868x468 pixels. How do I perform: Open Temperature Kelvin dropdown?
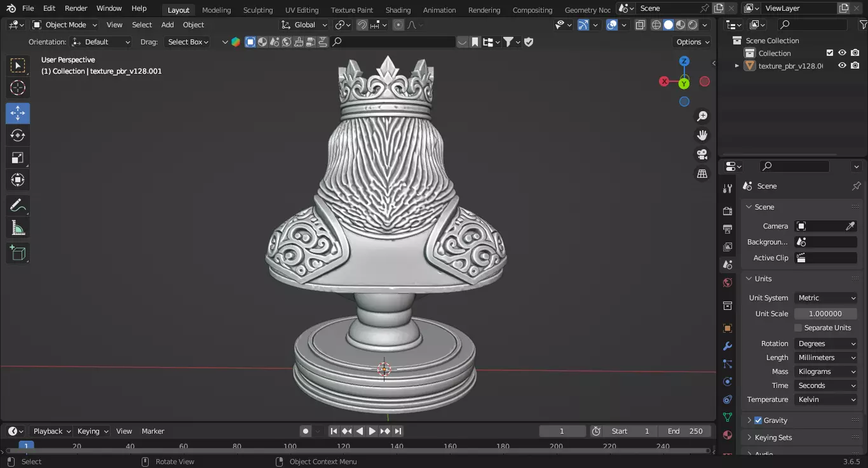(826, 399)
